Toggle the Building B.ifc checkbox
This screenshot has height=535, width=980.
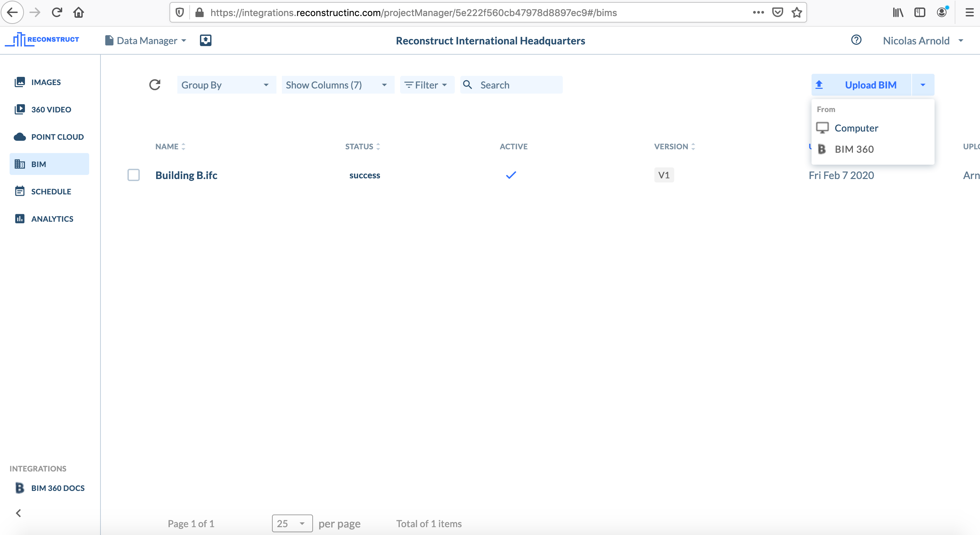[133, 175]
